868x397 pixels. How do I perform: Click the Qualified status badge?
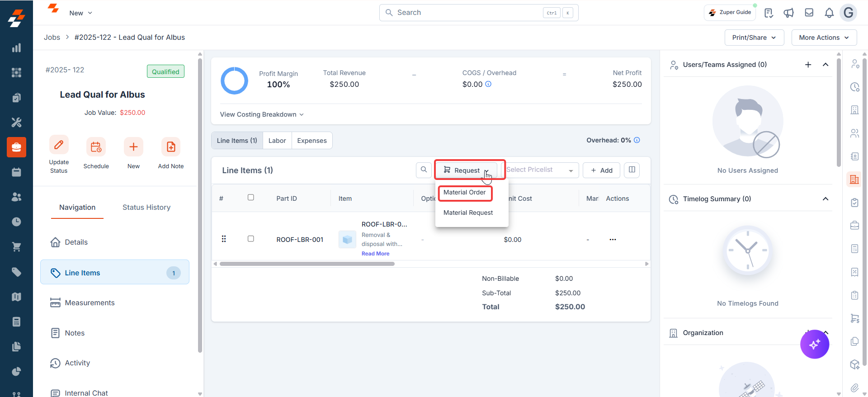click(x=165, y=71)
